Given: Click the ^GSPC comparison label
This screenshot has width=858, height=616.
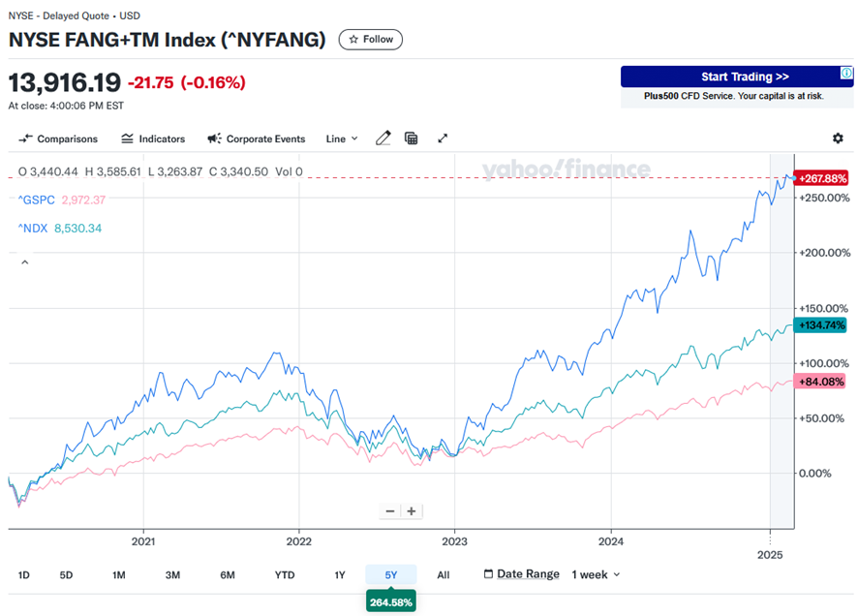Looking at the screenshot, I should point(37,200).
